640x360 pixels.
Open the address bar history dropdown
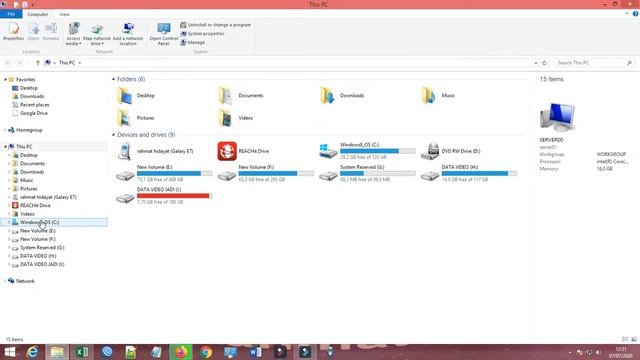(x=536, y=63)
